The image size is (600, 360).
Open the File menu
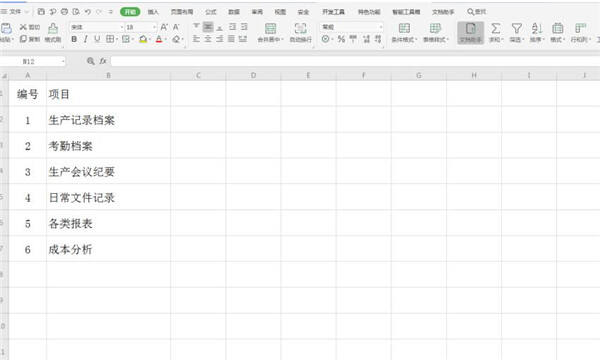[x=15, y=12]
